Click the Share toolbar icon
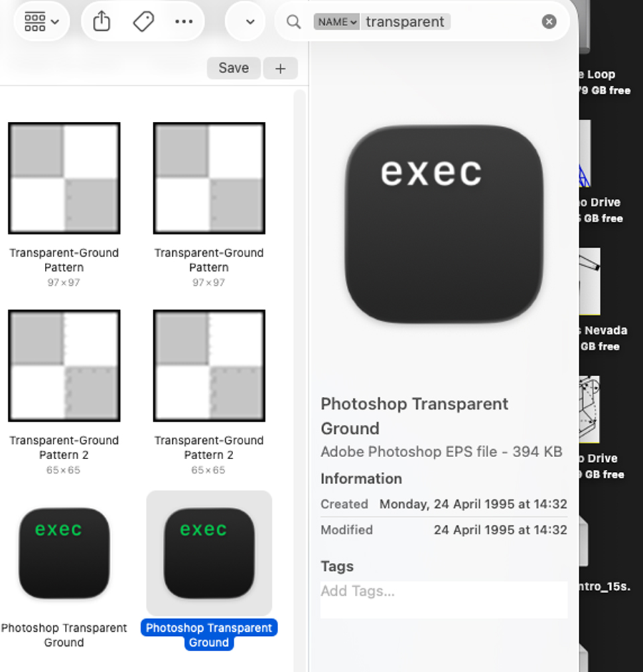The width and height of the screenshot is (643, 672). 101,21
